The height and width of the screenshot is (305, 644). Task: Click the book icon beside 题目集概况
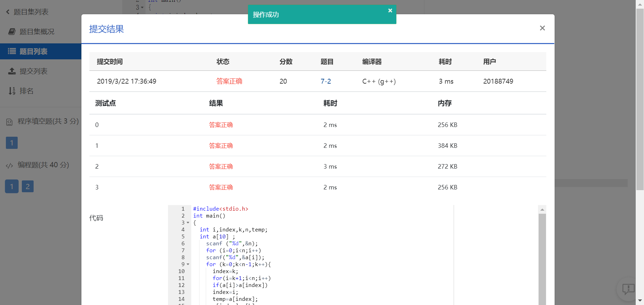[x=12, y=32]
